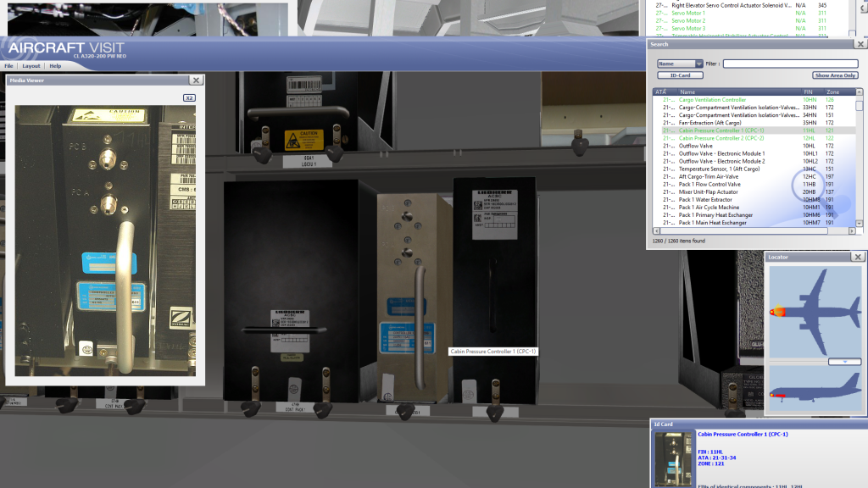Click the Show Area Only button
The height and width of the screenshot is (488, 868).
[x=835, y=75]
